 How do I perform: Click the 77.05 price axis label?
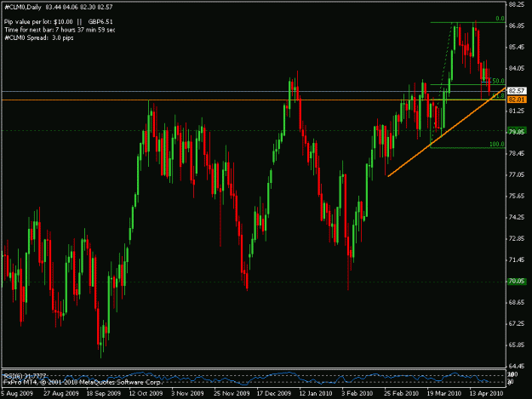tap(517, 174)
